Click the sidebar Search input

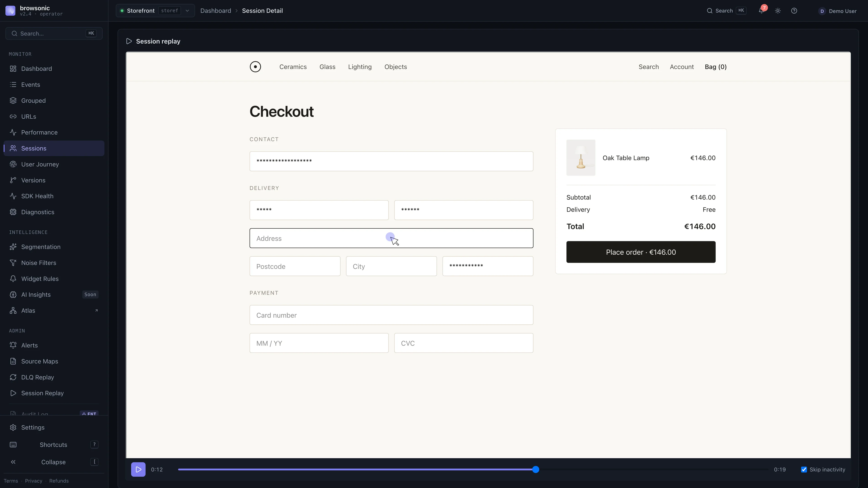point(54,33)
